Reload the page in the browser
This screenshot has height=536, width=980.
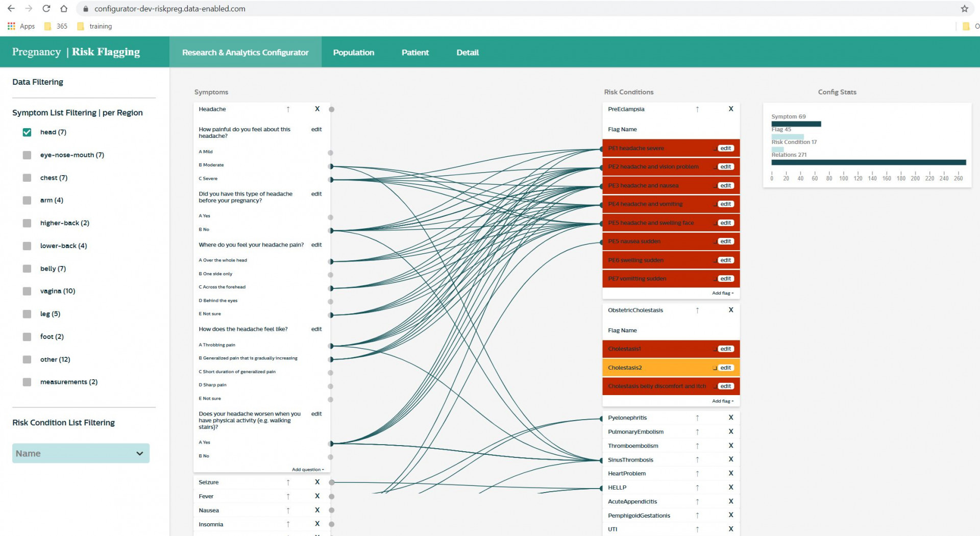coord(46,9)
